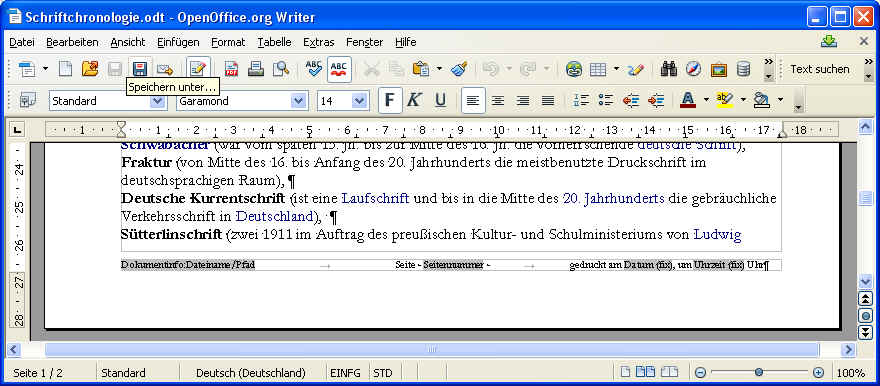Toggle AutoSpellcheck red underline ABC
The image size is (880, 386).
pyautogui.click(x=339, y=69)
